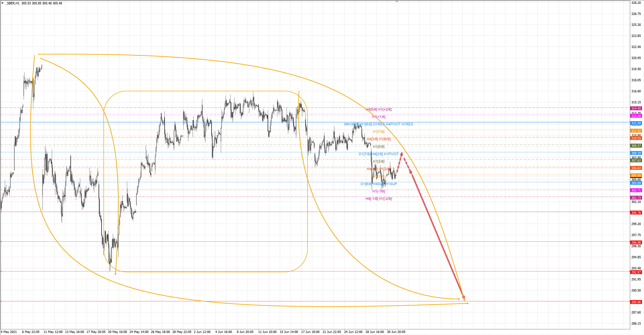Click the D1[6/8] H4SUP H1SUP label
This screenshot has width=644, height=335.
coord(379,184)
